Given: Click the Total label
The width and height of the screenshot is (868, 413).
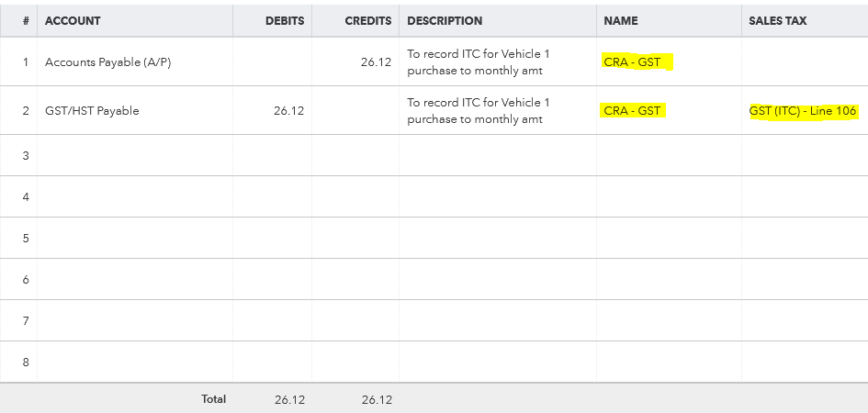Looking at the screenshot, I should coord(214,399).
